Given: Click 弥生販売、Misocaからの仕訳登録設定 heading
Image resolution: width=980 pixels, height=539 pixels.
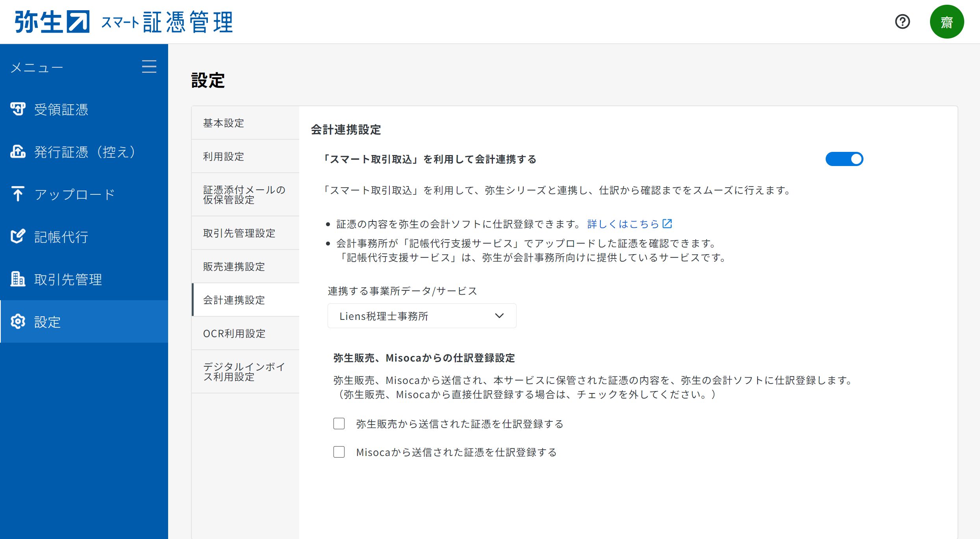Looking at the screenshot, I should (x=424, y=358).
